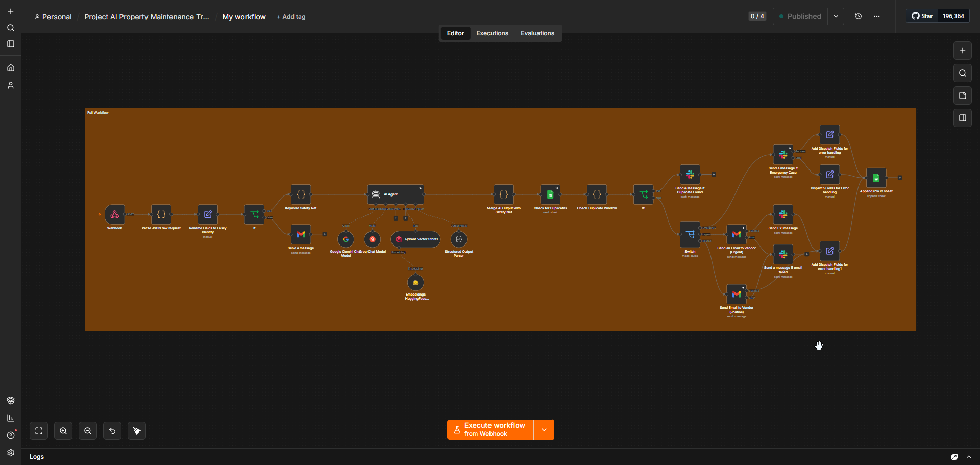Go to Home overview icon
Viewport: 980px width, 465px height.
(11, 68)
